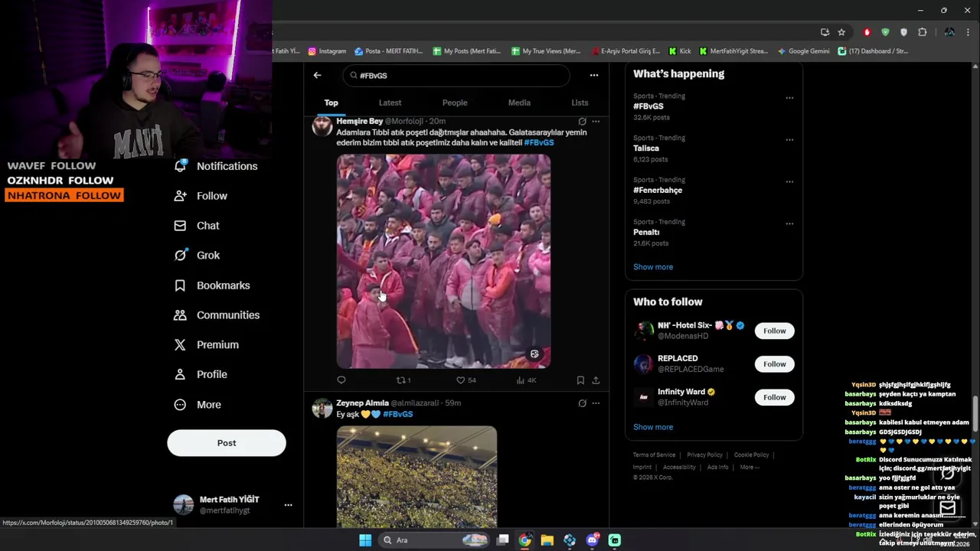This screenshot has height=551, width=980.
Task: Bookmark the Hemşire Bey post
Action: 580,380
